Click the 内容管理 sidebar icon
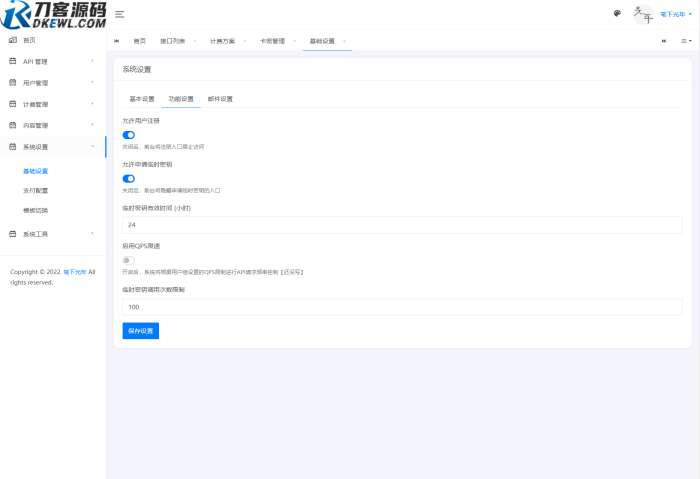Image resolution: width=700 pixels, height=479 pixels. [x=13, y=125]
